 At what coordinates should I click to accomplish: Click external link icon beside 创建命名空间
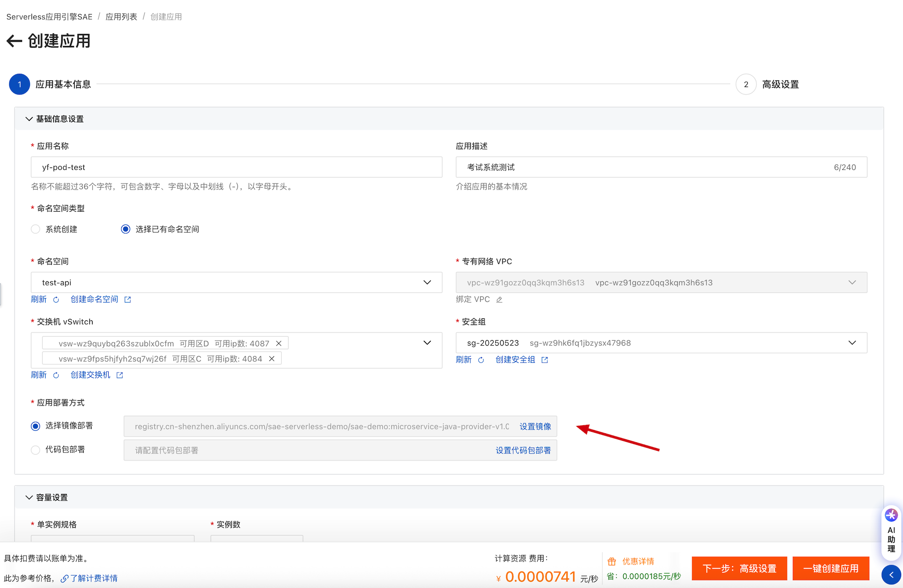pos(127,300)
